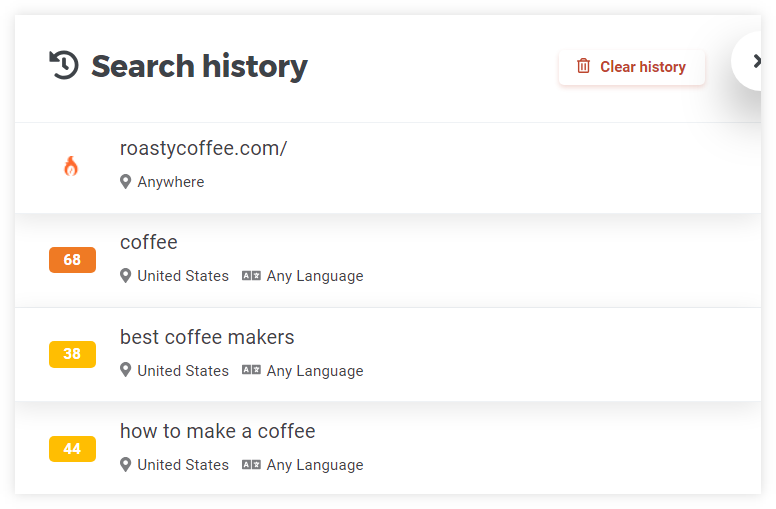The height and width of the screenshot is (509, 776).
Task: Close the Search history panel
Action: click(756, 62)
